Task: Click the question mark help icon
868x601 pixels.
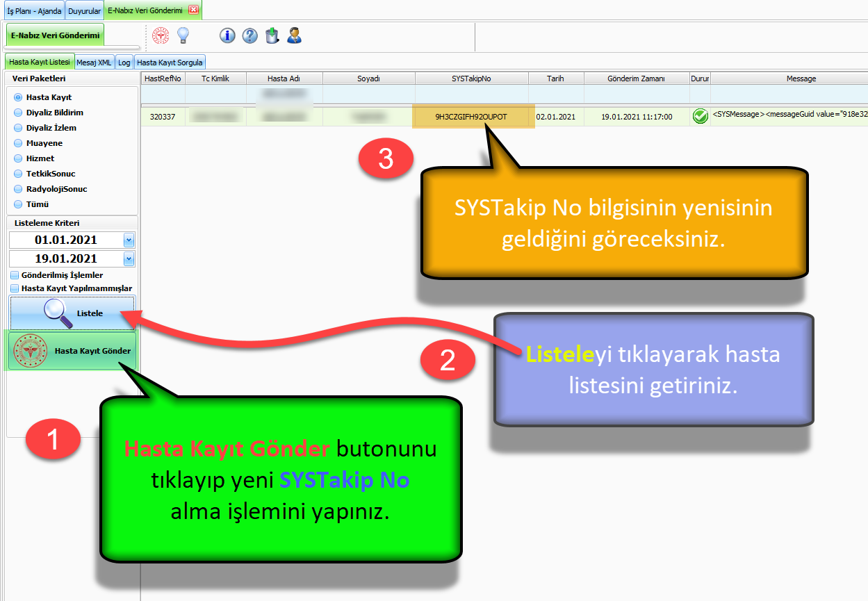Action: click(250, 35)
